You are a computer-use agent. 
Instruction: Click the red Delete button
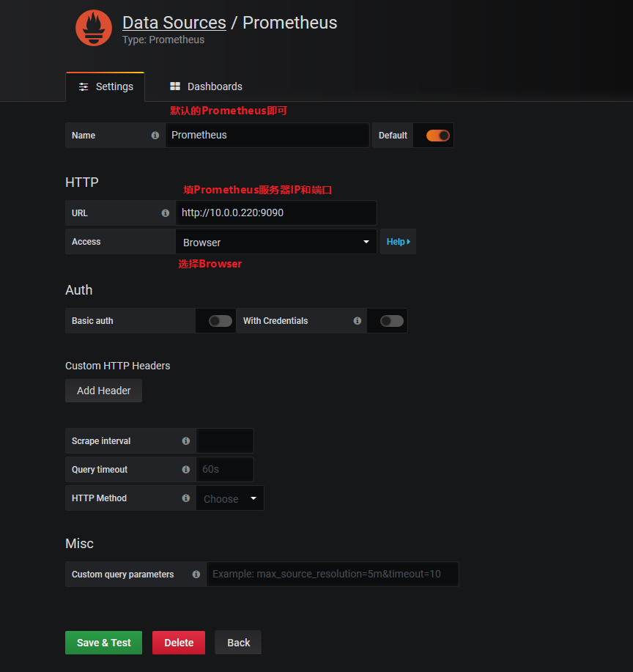179,643
